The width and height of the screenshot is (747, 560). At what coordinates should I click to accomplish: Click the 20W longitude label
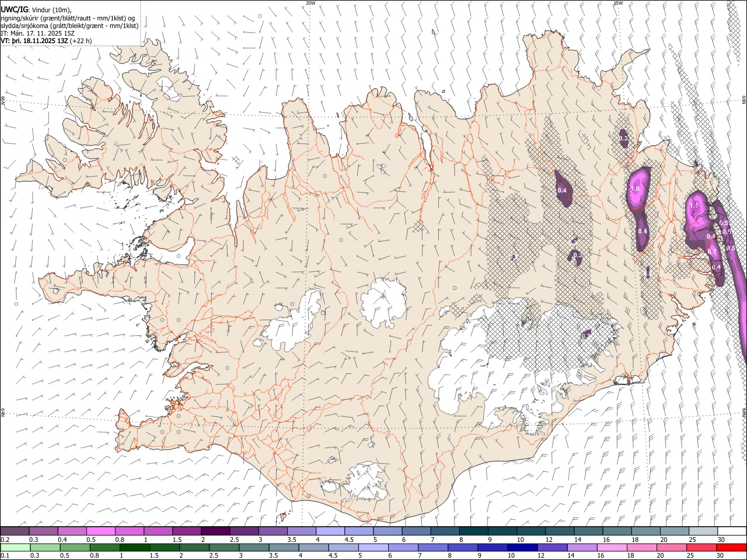click(x=310, y=3)
